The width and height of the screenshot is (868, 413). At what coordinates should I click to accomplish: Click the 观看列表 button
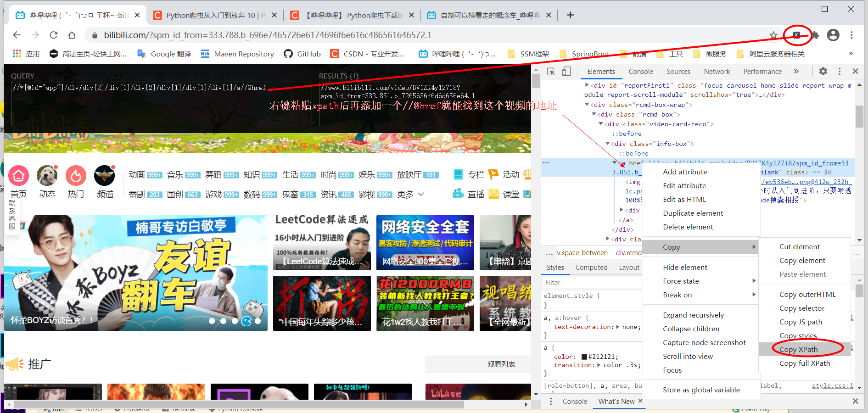[x=501, y=364]
